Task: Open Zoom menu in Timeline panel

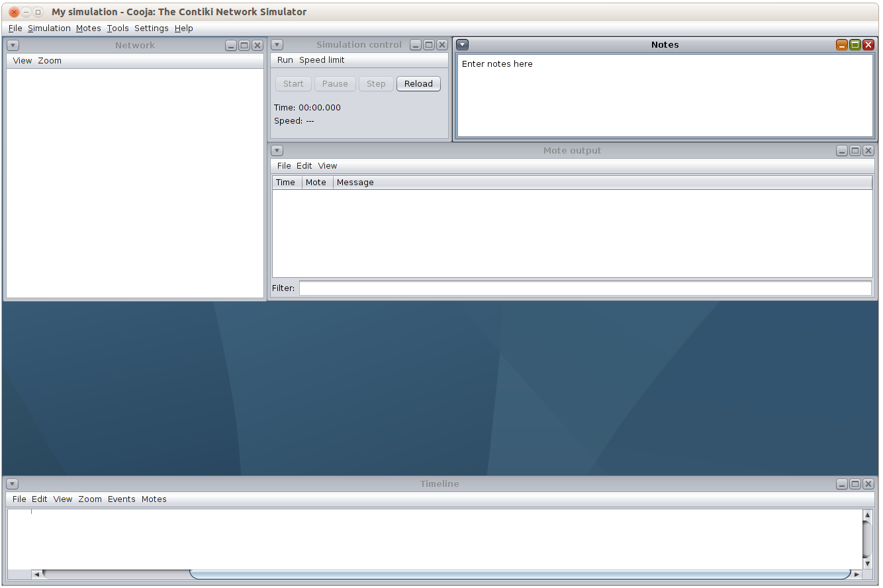Action: point(90,499)
